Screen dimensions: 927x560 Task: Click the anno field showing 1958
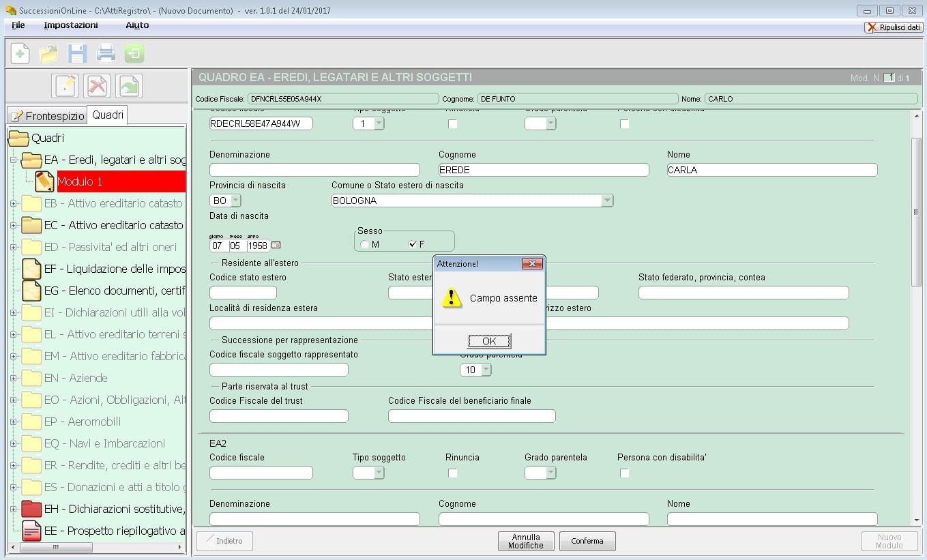259,246
